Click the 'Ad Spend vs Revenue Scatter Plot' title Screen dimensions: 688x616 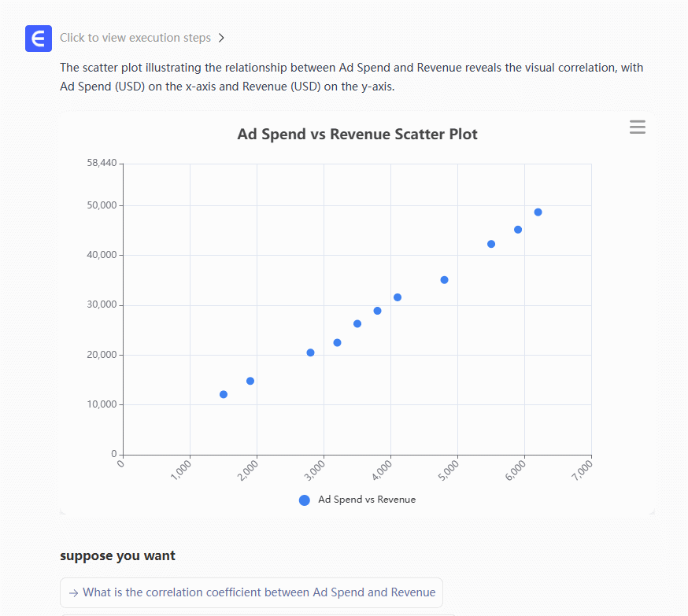(x=357, y=135)
